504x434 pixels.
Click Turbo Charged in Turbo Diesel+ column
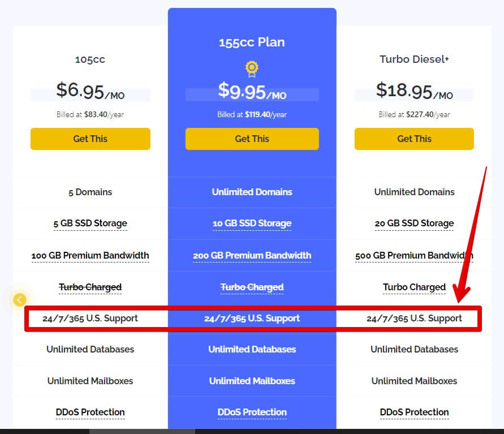[414, 287]
